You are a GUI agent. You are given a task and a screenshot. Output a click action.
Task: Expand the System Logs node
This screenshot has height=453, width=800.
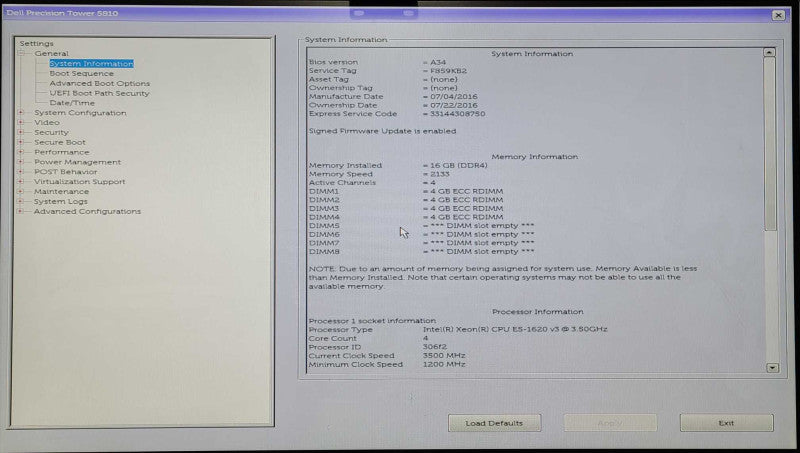click(x=21, y=201)
